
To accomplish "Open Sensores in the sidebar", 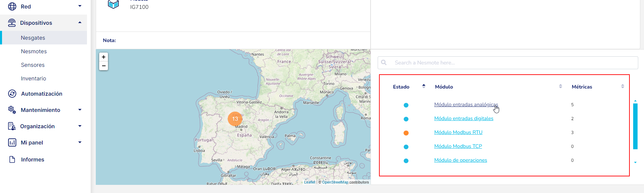I will coord(33,65).
